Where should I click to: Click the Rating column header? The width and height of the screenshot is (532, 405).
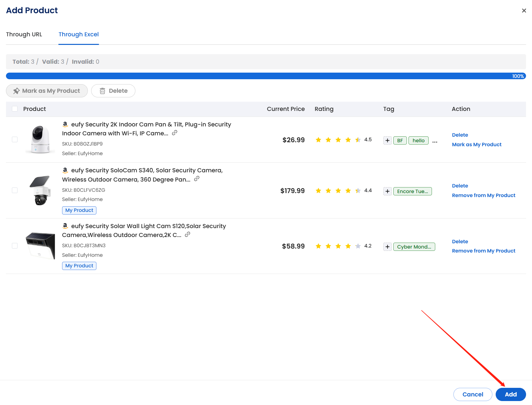324,109
